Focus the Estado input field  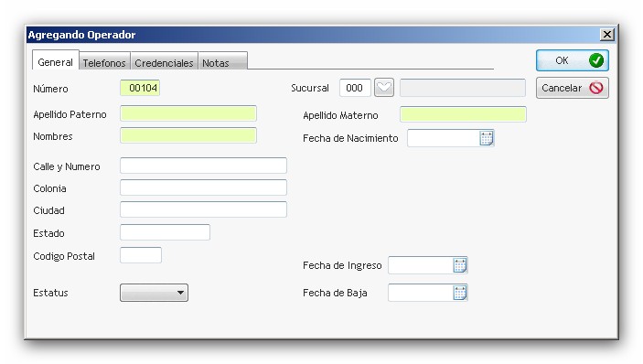coord(165,232)
